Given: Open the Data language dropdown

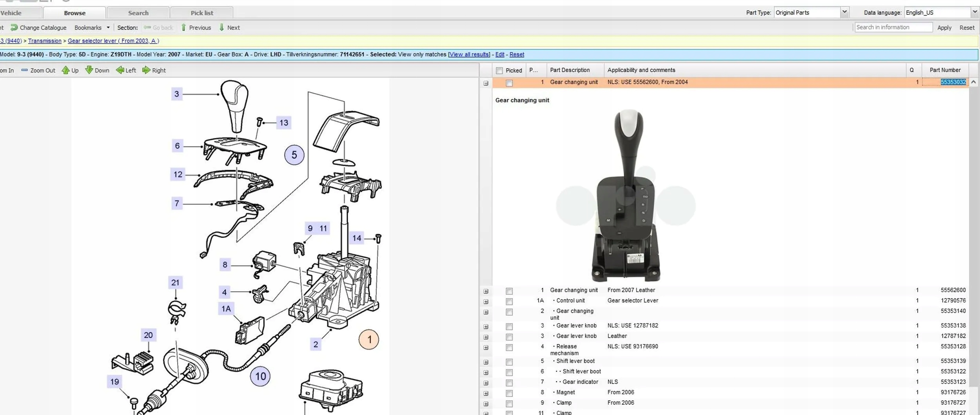Looking at the screenshot, I should pyautogui.click(x=975, y=13).
